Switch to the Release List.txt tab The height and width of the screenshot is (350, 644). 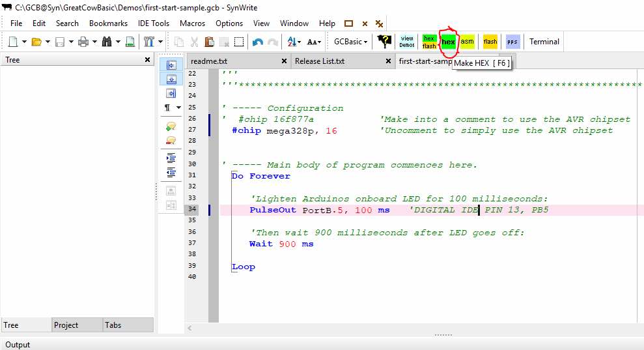320,61
